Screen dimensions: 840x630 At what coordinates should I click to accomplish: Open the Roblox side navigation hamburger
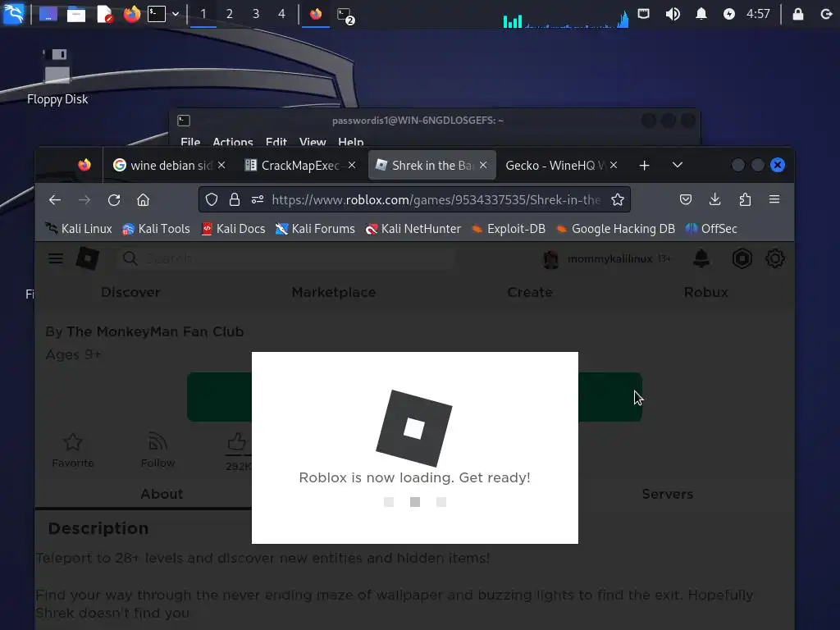click(56, 258)
